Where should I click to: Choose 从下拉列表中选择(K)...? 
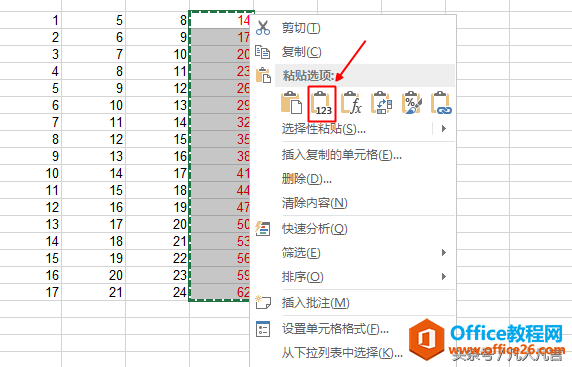[342, 352]
